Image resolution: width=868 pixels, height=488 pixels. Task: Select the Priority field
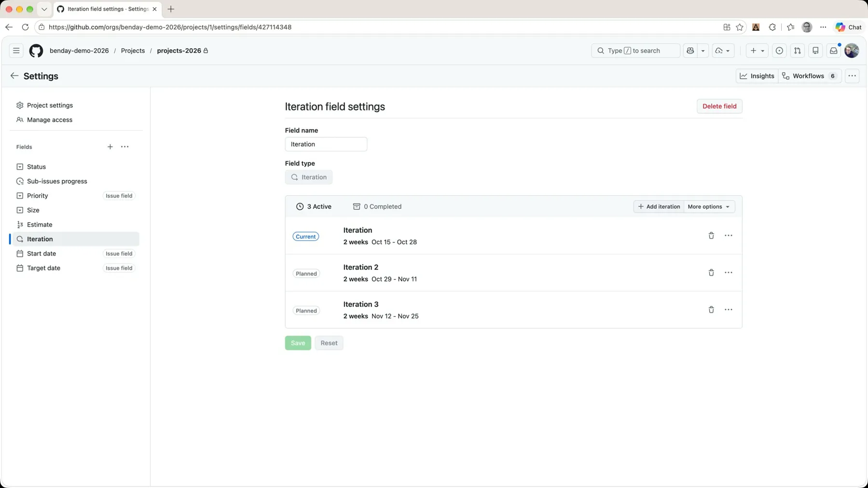pyautogui.click(x=75, y=196)
